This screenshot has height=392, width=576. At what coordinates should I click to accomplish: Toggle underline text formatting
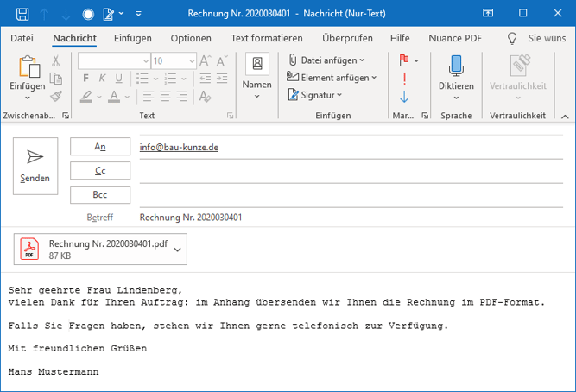pyautogui.click(x=117, y=79)
